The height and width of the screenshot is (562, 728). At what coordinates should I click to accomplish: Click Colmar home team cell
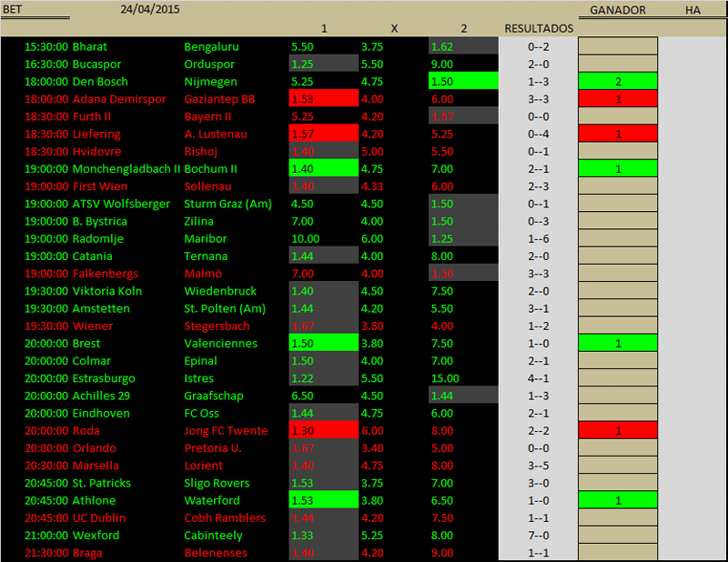click(x=92, y=361)
